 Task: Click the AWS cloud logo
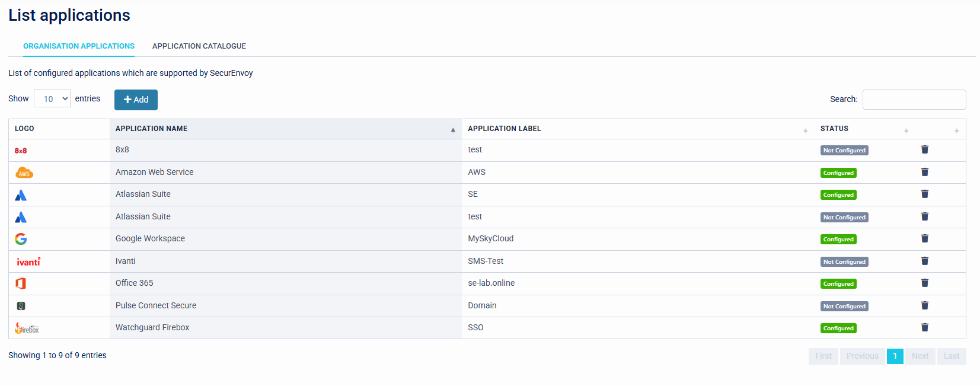[24, 173]
